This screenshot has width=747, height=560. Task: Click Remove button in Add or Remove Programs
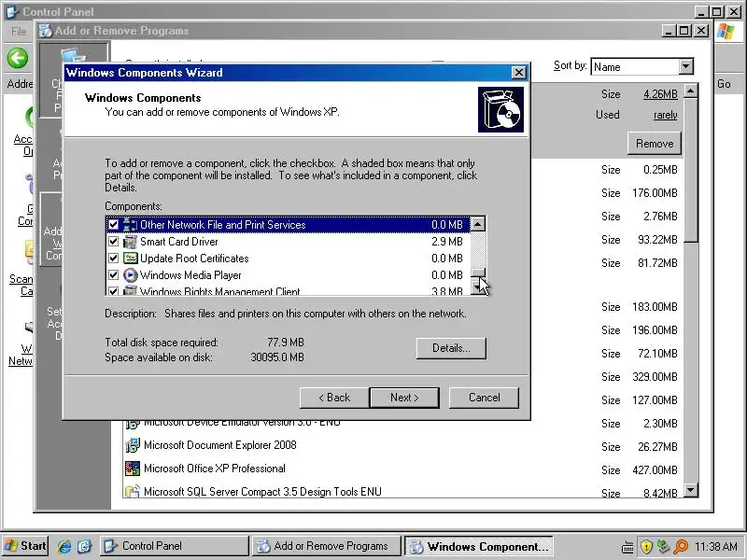pyautogui.click(x=655, y=144)
